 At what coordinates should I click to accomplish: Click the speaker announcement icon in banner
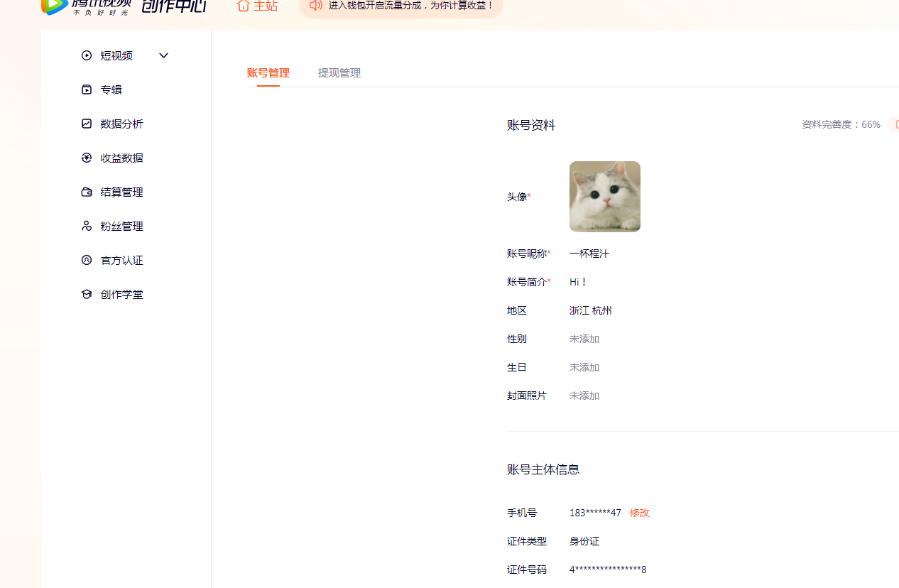click(x=316, y=5)
